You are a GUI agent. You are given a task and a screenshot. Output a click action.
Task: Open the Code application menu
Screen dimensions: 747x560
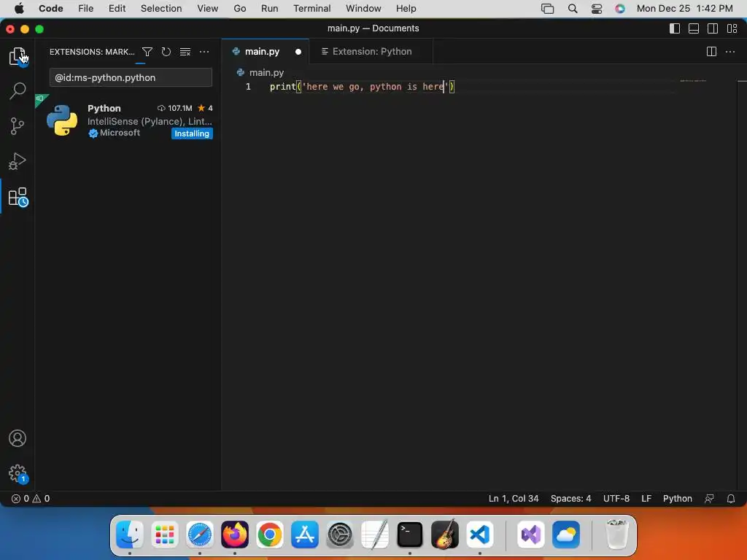[50, 9]
